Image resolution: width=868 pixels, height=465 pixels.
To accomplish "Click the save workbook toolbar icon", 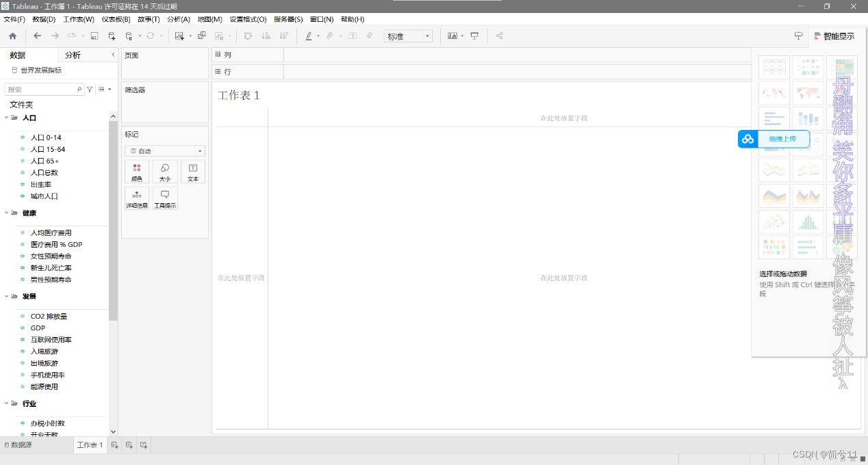I will (94, 36).
